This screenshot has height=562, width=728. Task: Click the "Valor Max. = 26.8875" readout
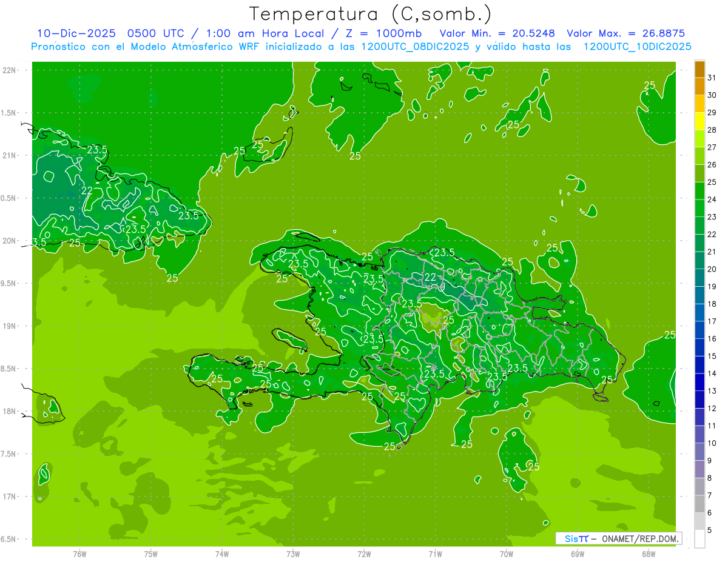pyautogui.click(x=626, y=33)
